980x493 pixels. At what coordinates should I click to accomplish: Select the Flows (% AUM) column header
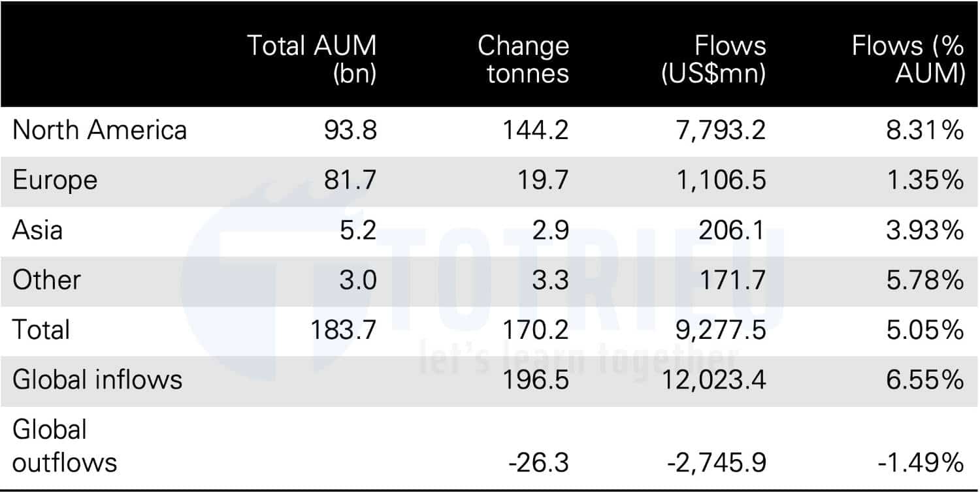(908, 59)
